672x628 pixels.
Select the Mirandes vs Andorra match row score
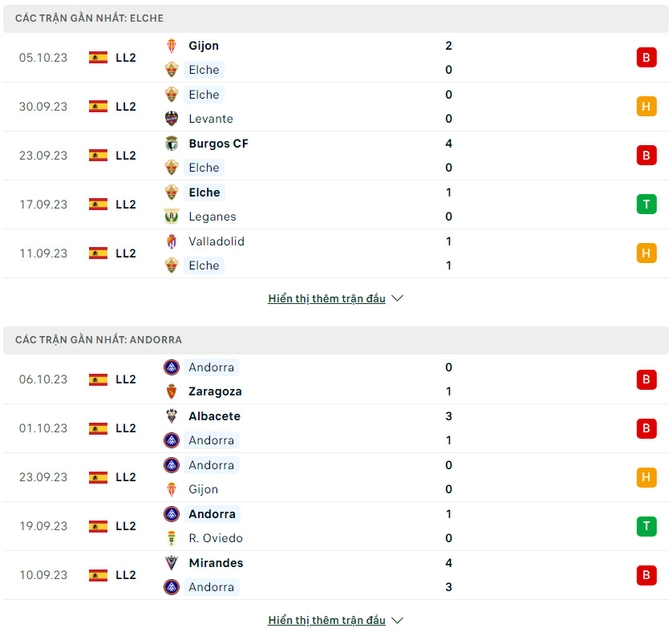point(448,575)
